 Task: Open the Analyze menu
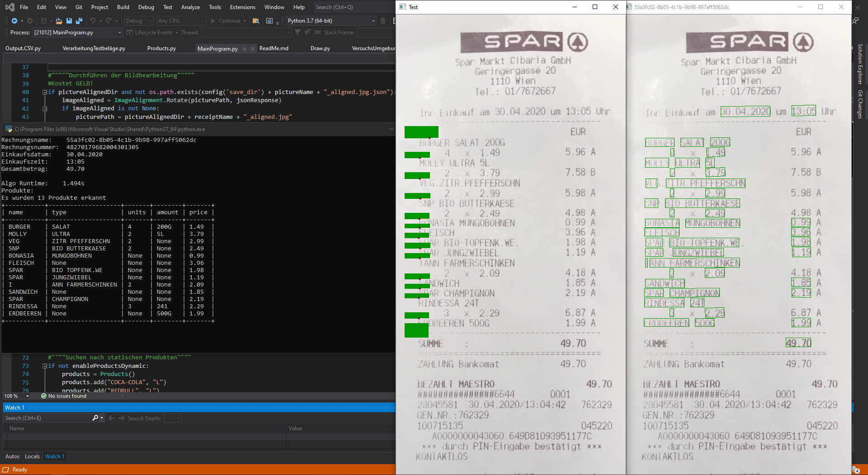click(190, 7)
